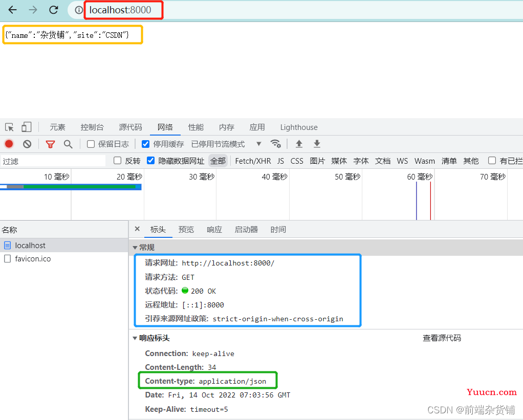Image resolution: width=523 pixels, height=420 pixels.
Task: Enable the 保留日志 checkbox
Action: [91, 144]
